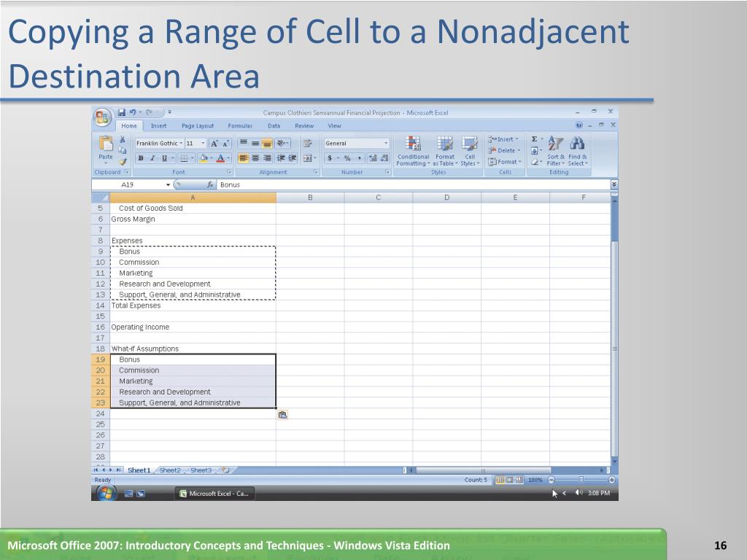Viewport: 747px width, 560px height.
Task: Increase decimal places
Action: tap(373, 158)
